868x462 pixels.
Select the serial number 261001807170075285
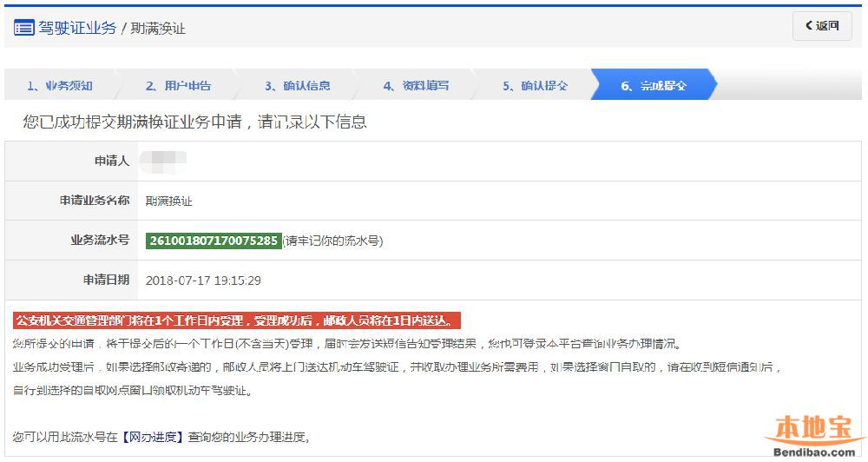[x=214, y=241]
